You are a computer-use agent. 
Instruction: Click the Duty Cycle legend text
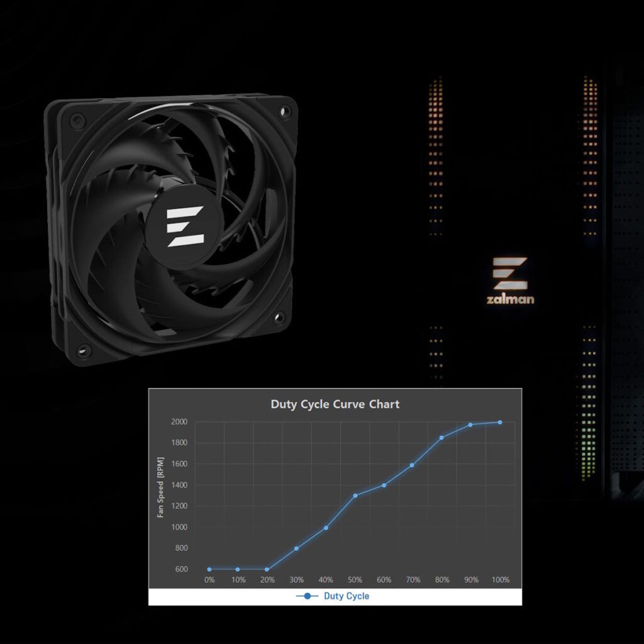347,596
